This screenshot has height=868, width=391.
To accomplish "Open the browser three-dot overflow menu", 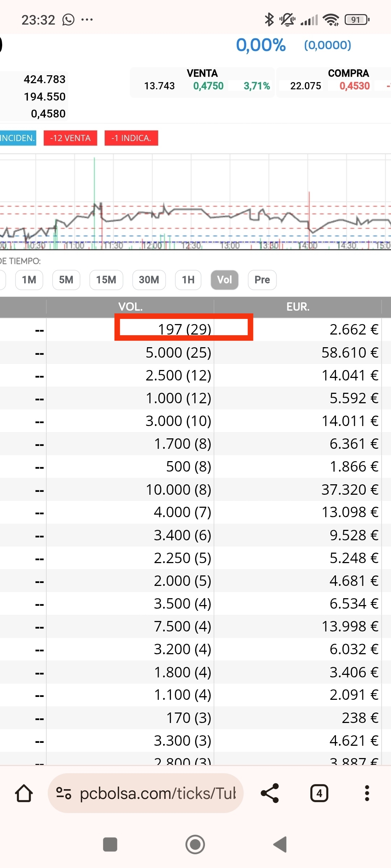I will coord(367,793).
